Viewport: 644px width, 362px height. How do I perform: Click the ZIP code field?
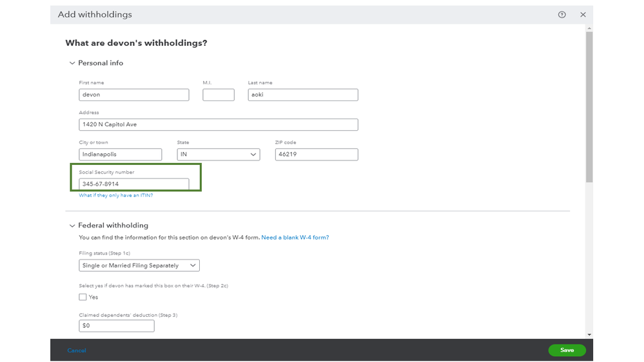pos(316,155)
